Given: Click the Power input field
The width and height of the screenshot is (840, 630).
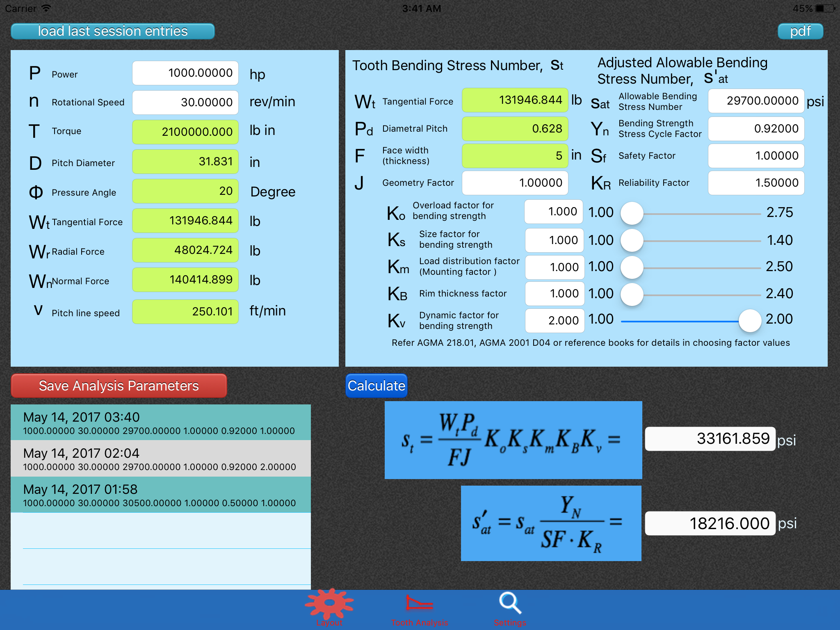Looking at the screenshot, I should click(x=185, y=73).
